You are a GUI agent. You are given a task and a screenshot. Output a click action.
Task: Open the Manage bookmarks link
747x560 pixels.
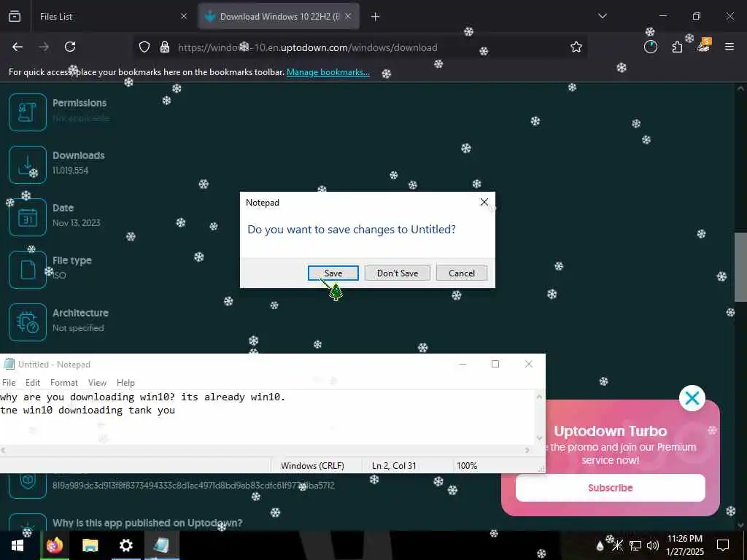(328, 72)
